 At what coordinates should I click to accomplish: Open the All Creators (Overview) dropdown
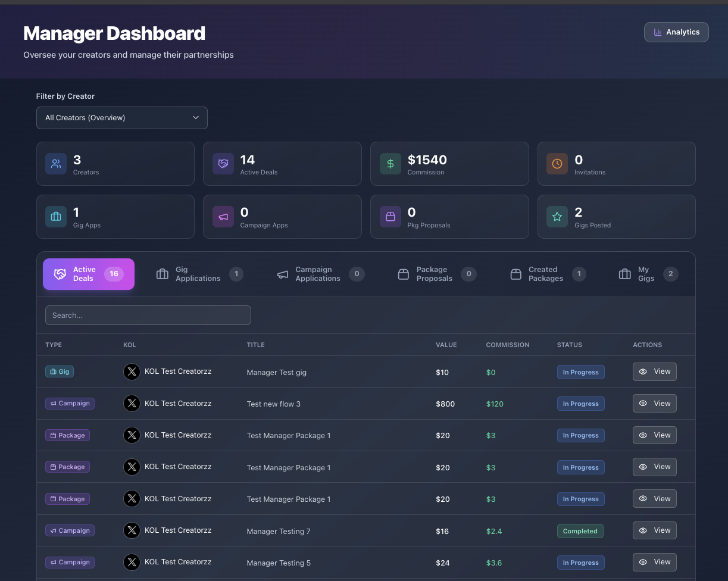point(121,118)
